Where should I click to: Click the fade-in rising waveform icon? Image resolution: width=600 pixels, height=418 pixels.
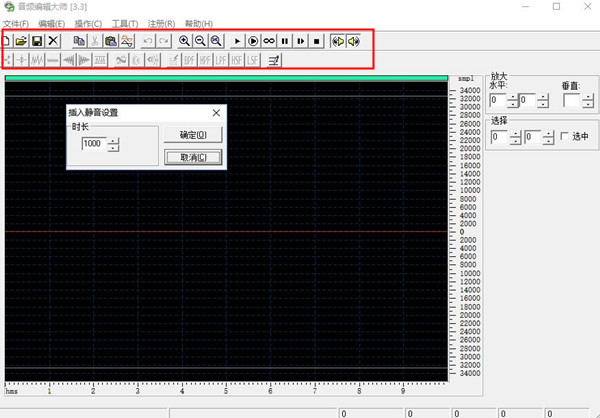tap(69, 60)
